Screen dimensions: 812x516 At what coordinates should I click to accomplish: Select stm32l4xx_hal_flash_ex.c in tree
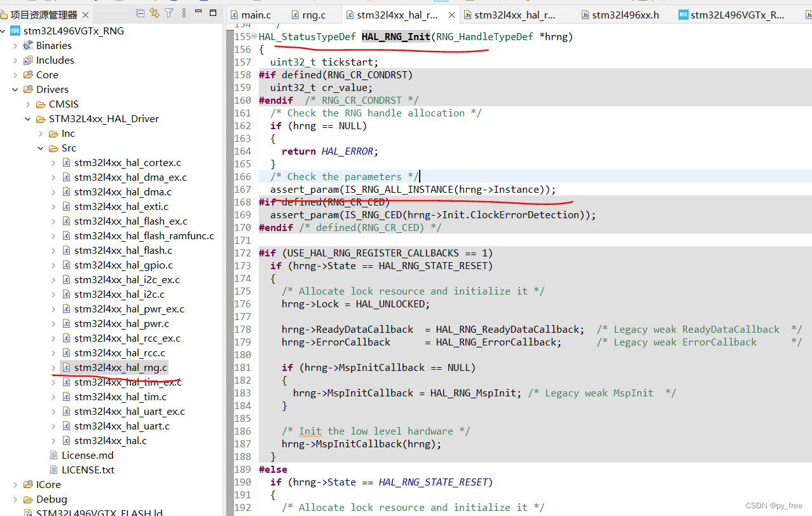(x=131, y=221)
